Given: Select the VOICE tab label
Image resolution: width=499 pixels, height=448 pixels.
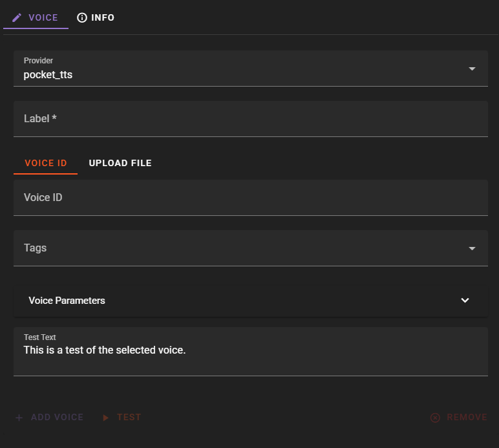Looking at the screenshot, I should tap(43, 18).
